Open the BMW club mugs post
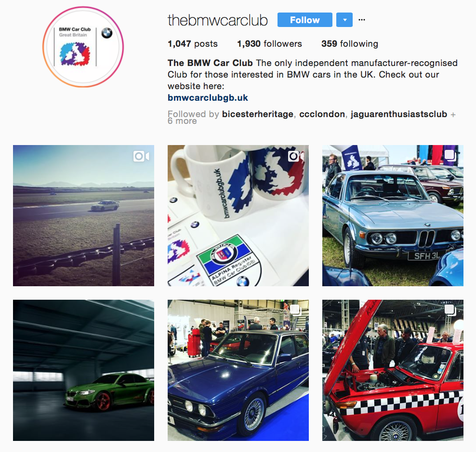The height and width of the screenshot is (452, 476). click(238, 215)
